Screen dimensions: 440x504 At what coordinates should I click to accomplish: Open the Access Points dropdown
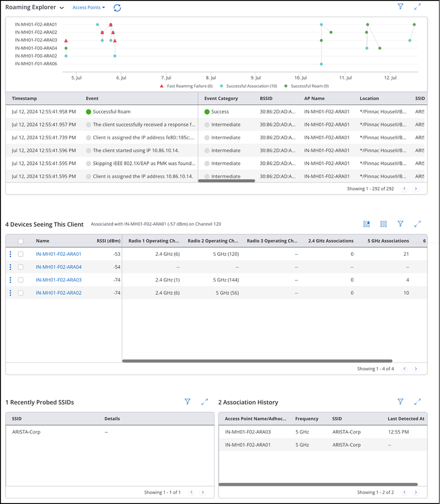(88, 7)
